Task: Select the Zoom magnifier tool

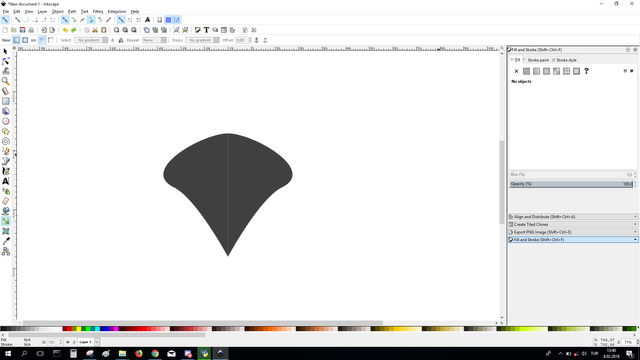Action: coord(5,81)
